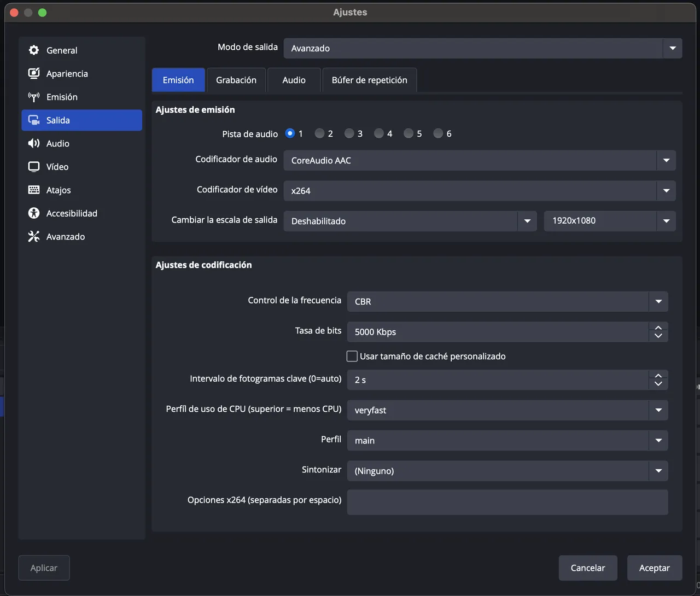
Task: Click the Audio speaker icon in sidebar
Action: (x=34, y=143)
